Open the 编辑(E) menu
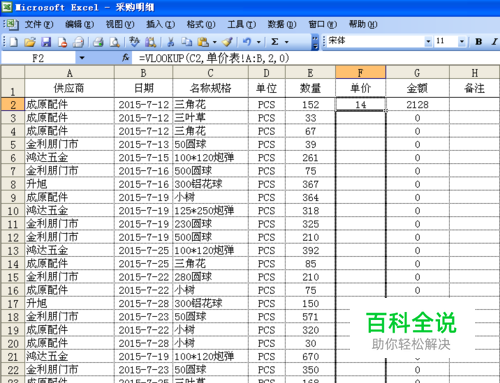The width and height of the screenshot is (500, 383). pos(79,24)
